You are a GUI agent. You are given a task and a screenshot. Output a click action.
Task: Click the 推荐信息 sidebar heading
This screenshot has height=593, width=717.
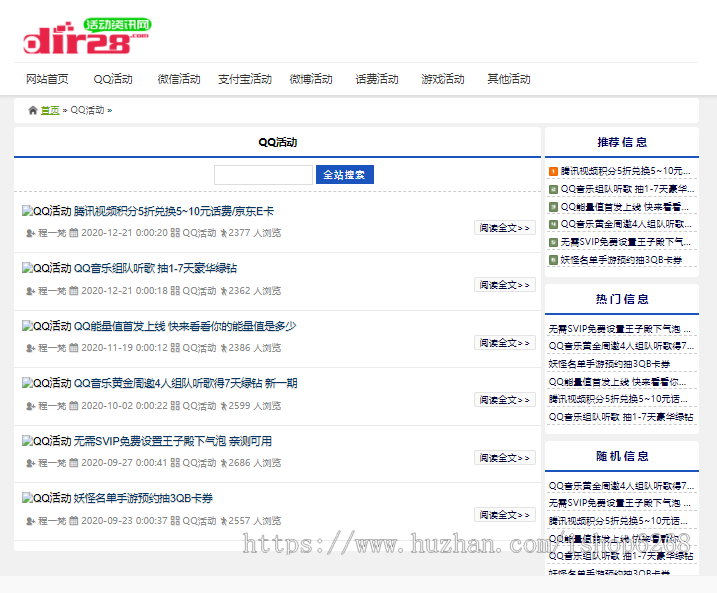(622, 142)
